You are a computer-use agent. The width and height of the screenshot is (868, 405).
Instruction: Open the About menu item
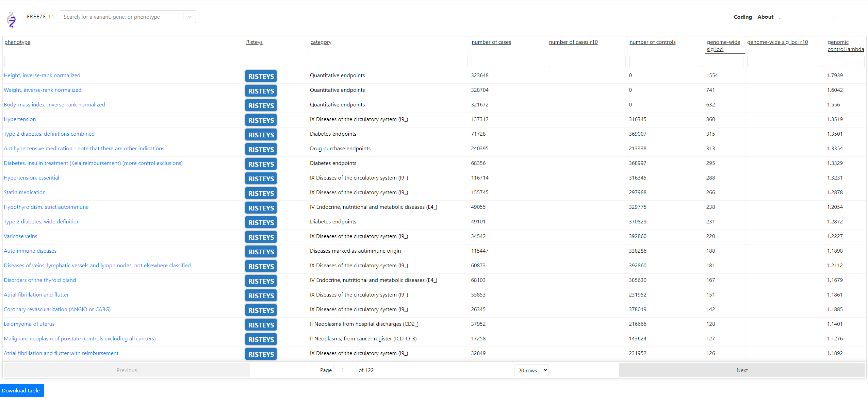[x=765, y=17]
